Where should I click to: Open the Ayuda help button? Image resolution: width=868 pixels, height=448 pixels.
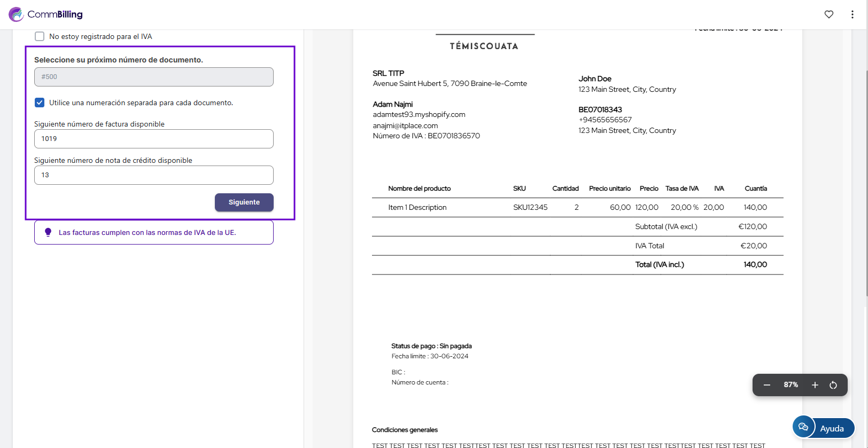pyautogui.click(x=832, y=428)
